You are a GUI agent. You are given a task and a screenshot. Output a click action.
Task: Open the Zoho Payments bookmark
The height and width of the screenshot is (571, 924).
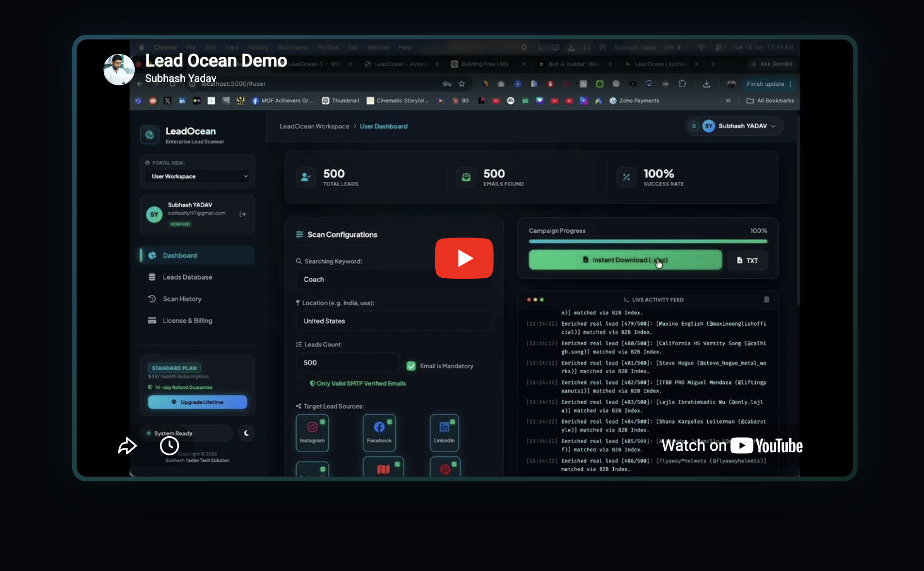tap(635, 101)
